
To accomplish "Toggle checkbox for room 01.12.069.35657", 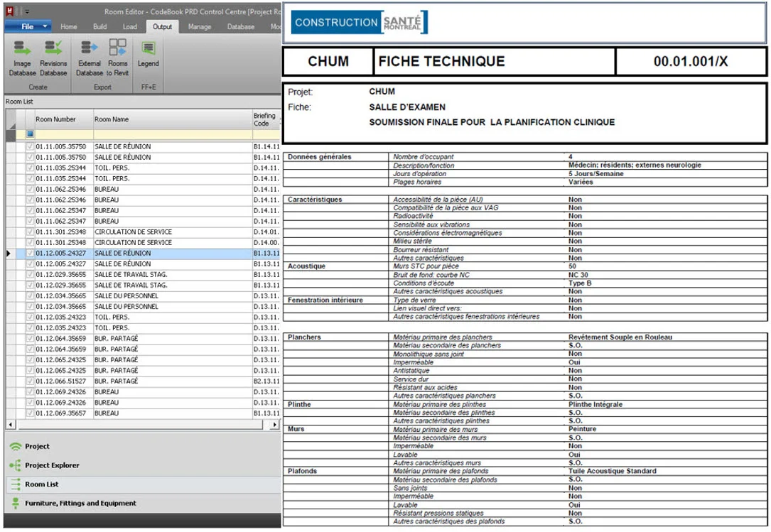I will pyautogui.click(x=30, y=413).
